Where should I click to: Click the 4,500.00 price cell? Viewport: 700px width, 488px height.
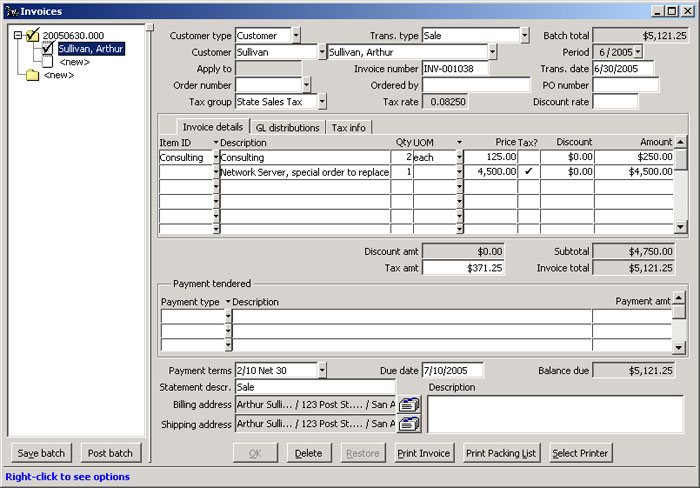[x=491, y=171]
